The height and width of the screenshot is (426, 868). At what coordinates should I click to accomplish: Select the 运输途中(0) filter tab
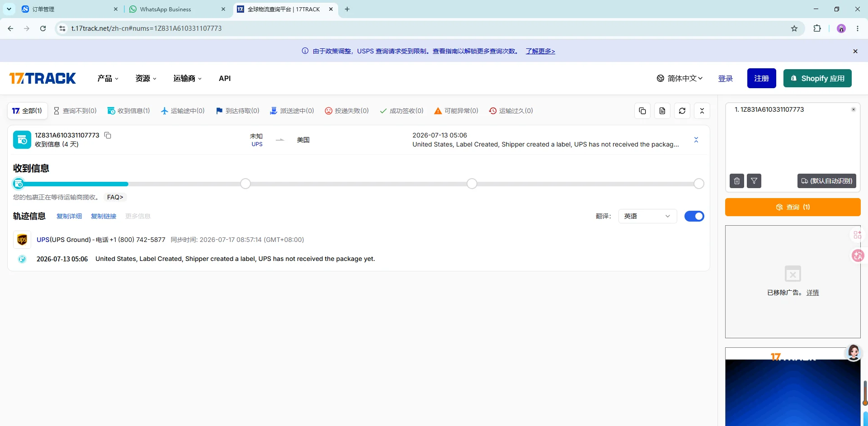click(183, 111)
